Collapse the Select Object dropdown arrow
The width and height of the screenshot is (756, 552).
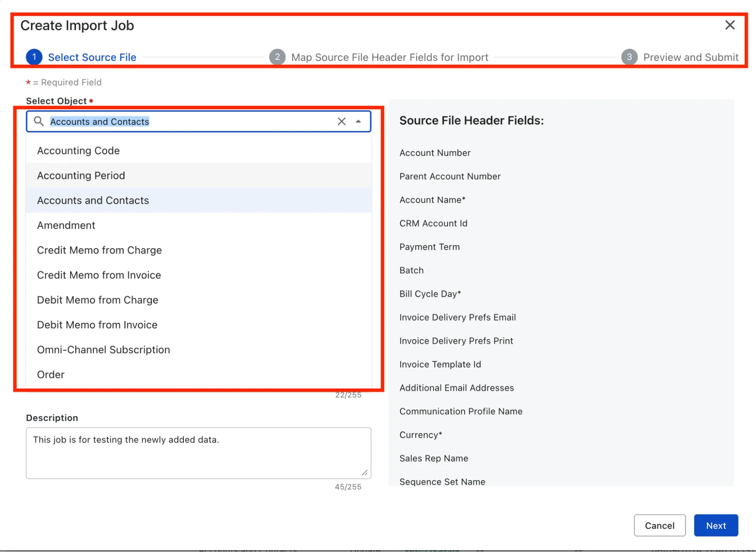click(x=359, y=121)
